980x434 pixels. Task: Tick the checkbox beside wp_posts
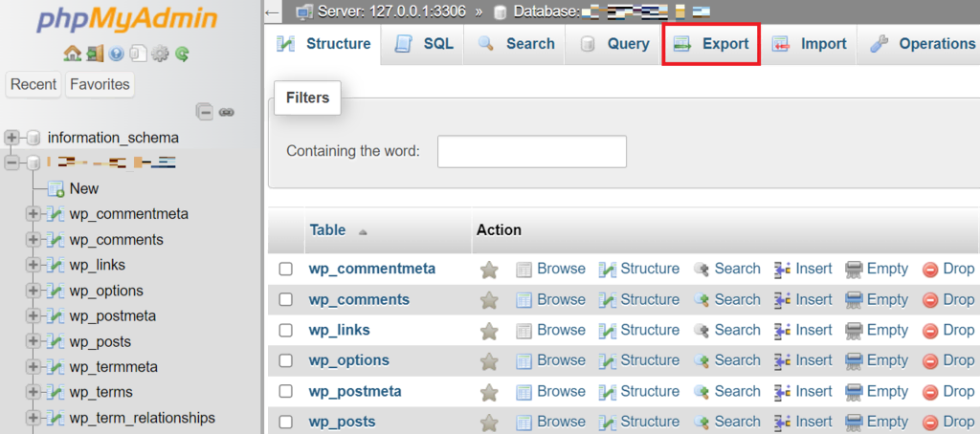click(x=285, y=423)
